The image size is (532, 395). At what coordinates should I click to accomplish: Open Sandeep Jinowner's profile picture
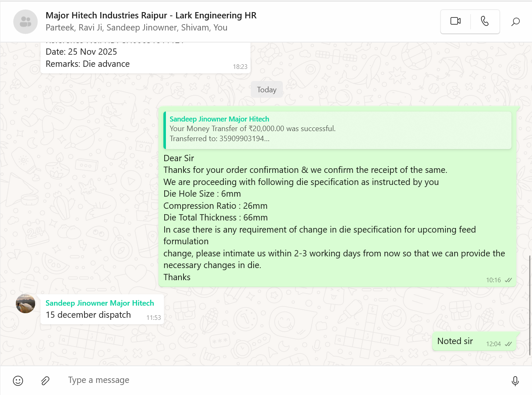point(25,304)
